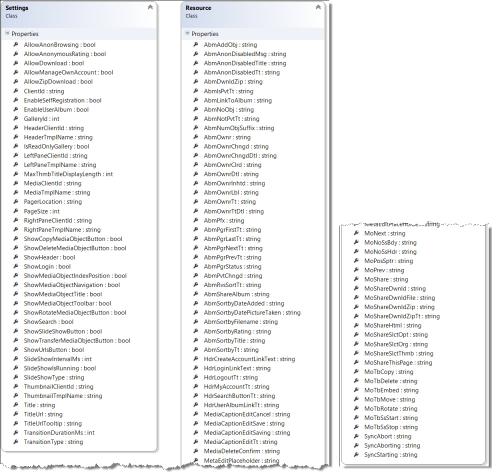This screenshot has width=500, height=472.
Task: Click wrench icon beside TransitionType property
Action: click(16, 442)
